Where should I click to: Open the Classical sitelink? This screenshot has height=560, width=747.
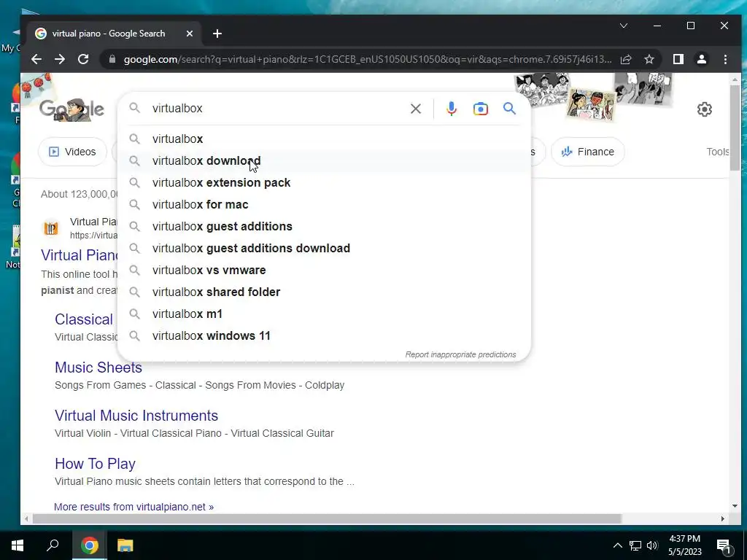[84, 319]
